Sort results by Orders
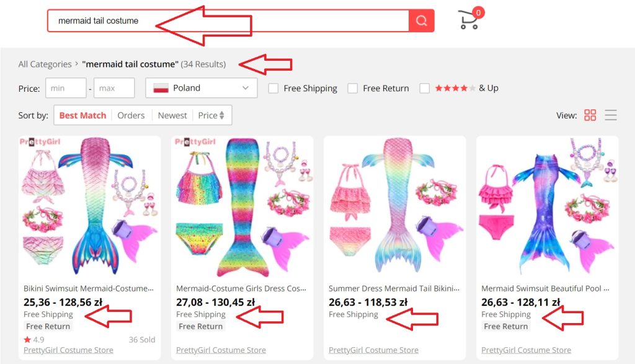 click(131, 115)
